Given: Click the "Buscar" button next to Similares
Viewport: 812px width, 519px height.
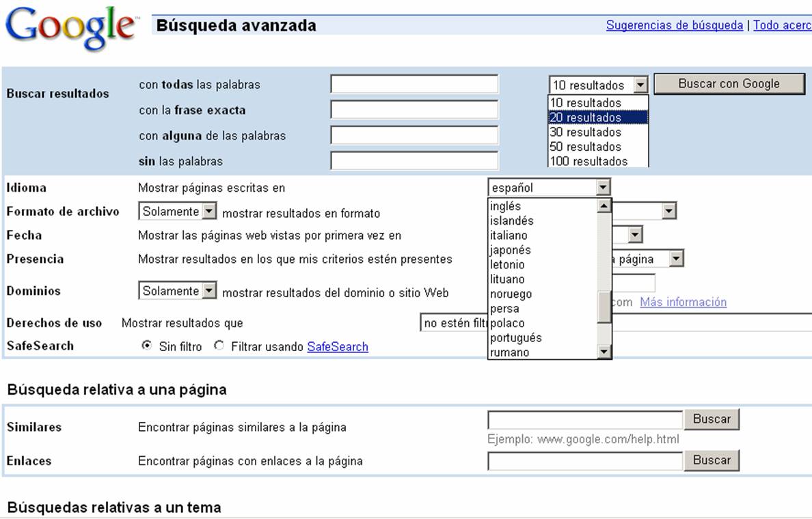Looking at the screenshot, I should (712, 419).
